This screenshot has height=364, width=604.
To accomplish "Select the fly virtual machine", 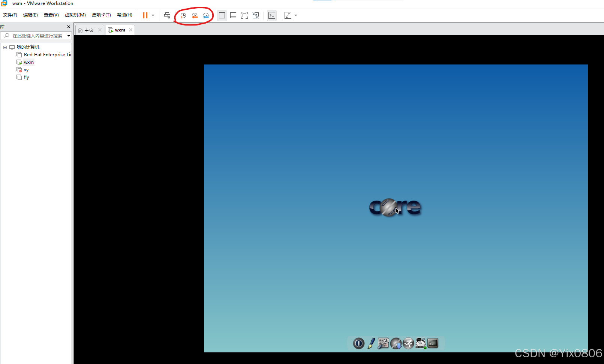I will click(26, 77).
